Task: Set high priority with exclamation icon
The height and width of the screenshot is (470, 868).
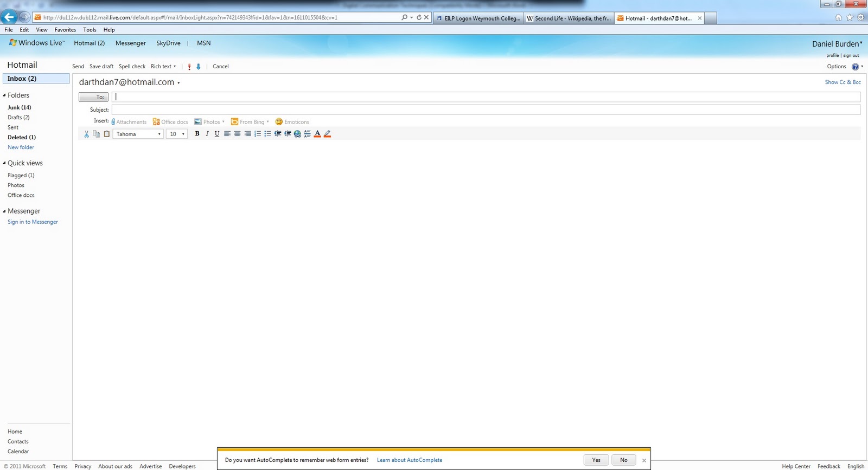Action: pos(189,67)
